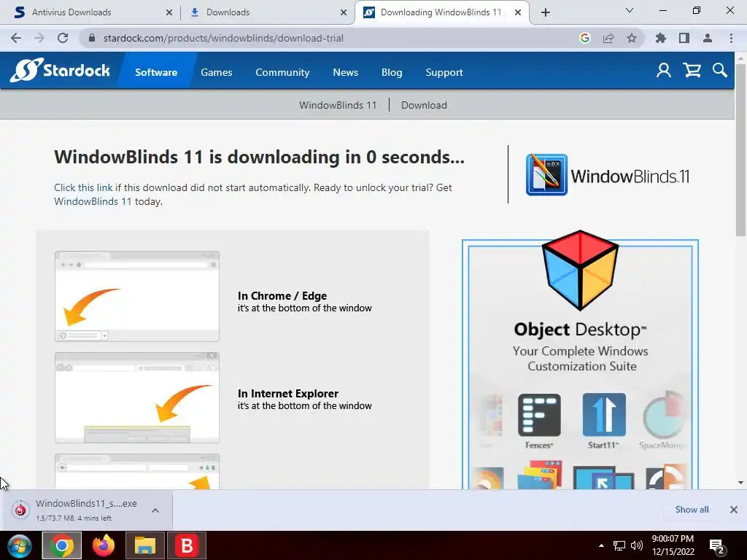Click the Chrome / Edge instruction thumbnail
The image size is (747, 560).
[x=136, y=296]
